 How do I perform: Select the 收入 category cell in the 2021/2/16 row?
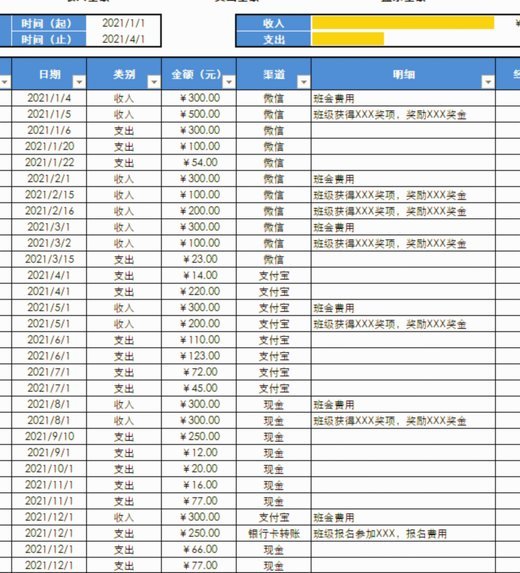(x=124, y=210)
